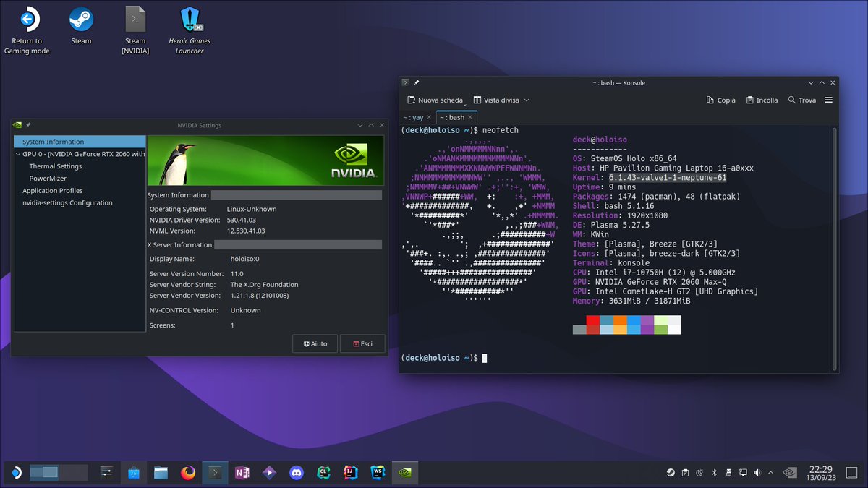Select System Information in NVIDIA Settings
This screenshot has height=488, width=868.
click(x=80, y=142)
